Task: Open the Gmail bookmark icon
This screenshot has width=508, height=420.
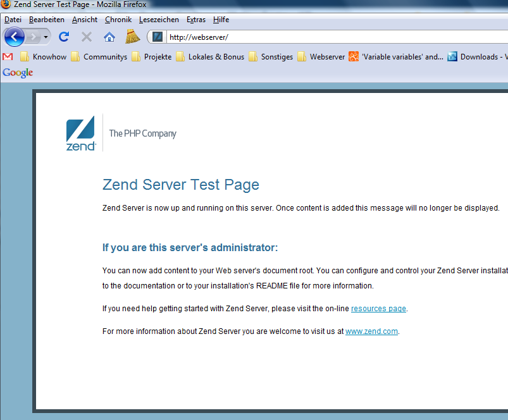Action: click(x=8, y=57)
